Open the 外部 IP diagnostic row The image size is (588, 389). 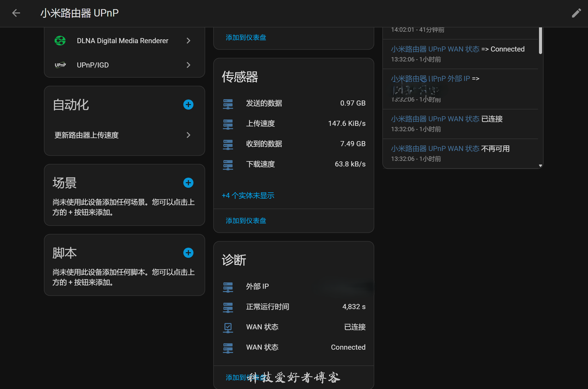pyautogui.click(x=294, y=286)
